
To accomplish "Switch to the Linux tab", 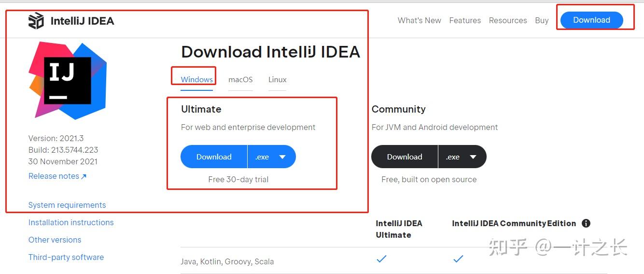I will 278,79.
